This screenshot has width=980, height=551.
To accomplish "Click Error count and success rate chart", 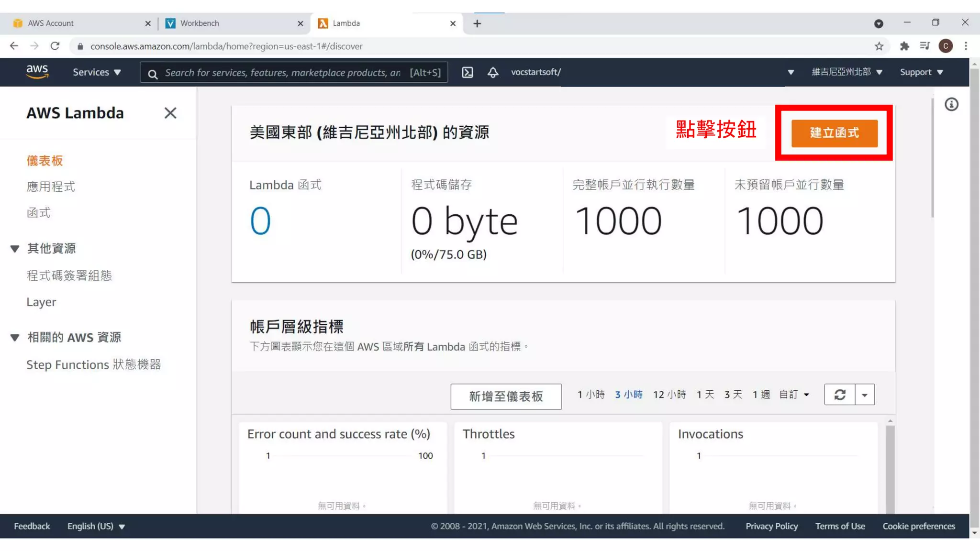I will pos(343,469).
